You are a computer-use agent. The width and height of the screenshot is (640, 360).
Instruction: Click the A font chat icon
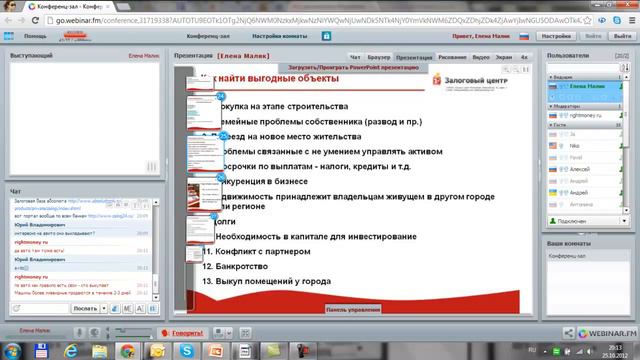coord(140,309)
